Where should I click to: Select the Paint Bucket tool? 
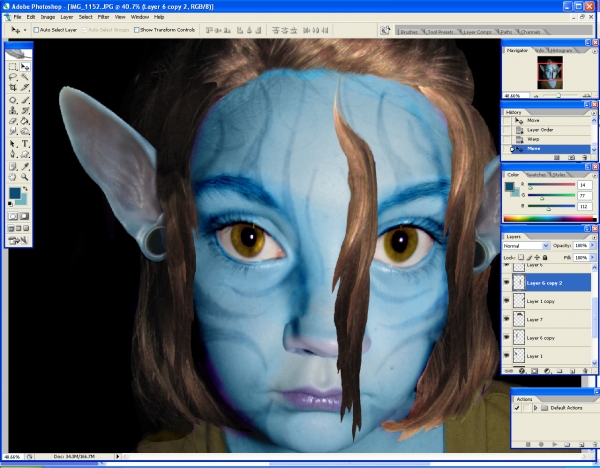[25, 121]
